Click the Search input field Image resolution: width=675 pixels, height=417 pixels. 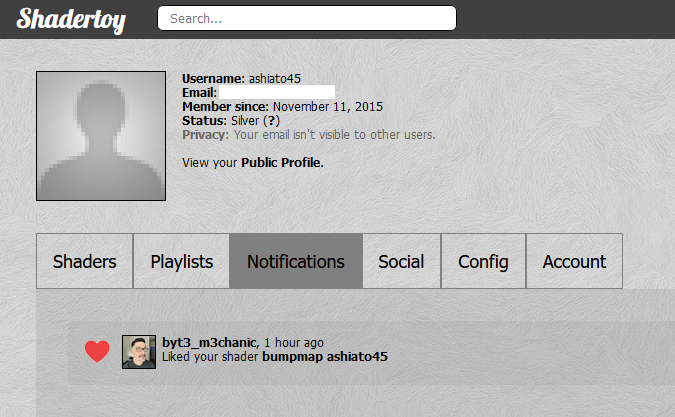307,18
